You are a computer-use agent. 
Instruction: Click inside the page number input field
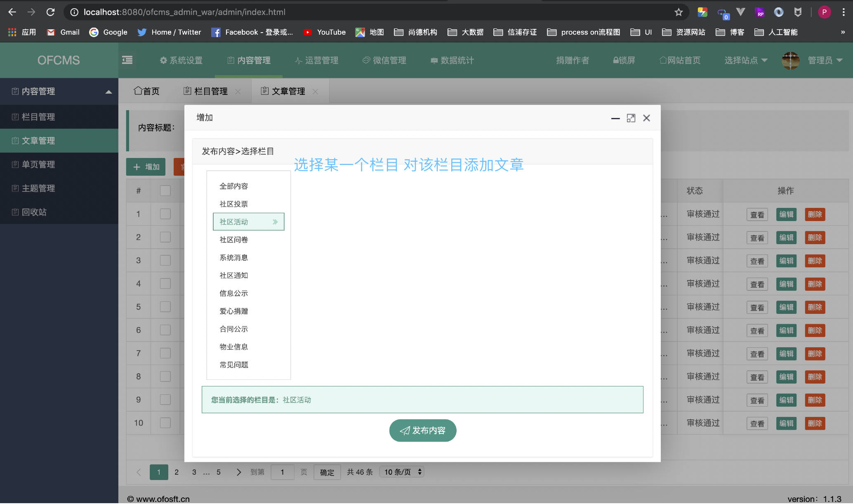(283, 472)
